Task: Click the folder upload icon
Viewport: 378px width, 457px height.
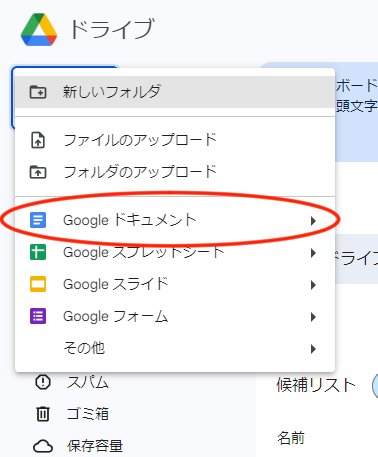Action: (x=38, y=172)
